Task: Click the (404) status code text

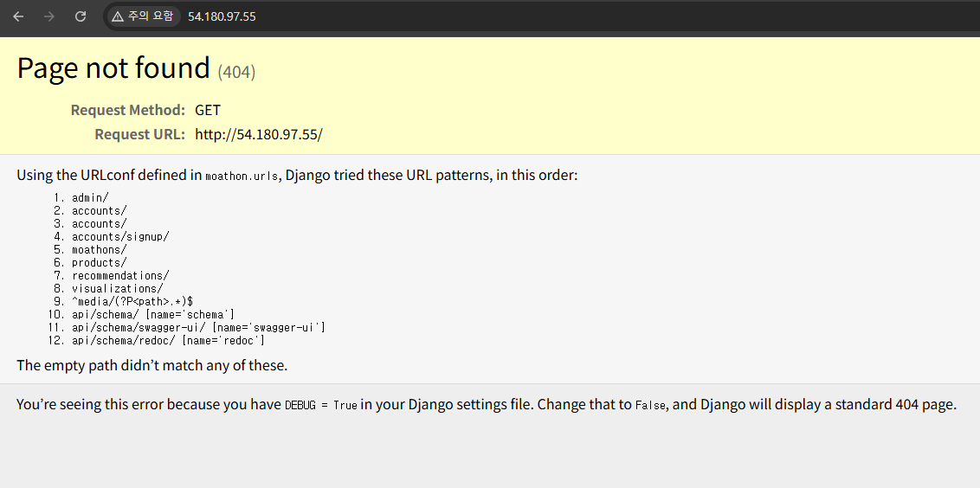Action: (236, 72)
